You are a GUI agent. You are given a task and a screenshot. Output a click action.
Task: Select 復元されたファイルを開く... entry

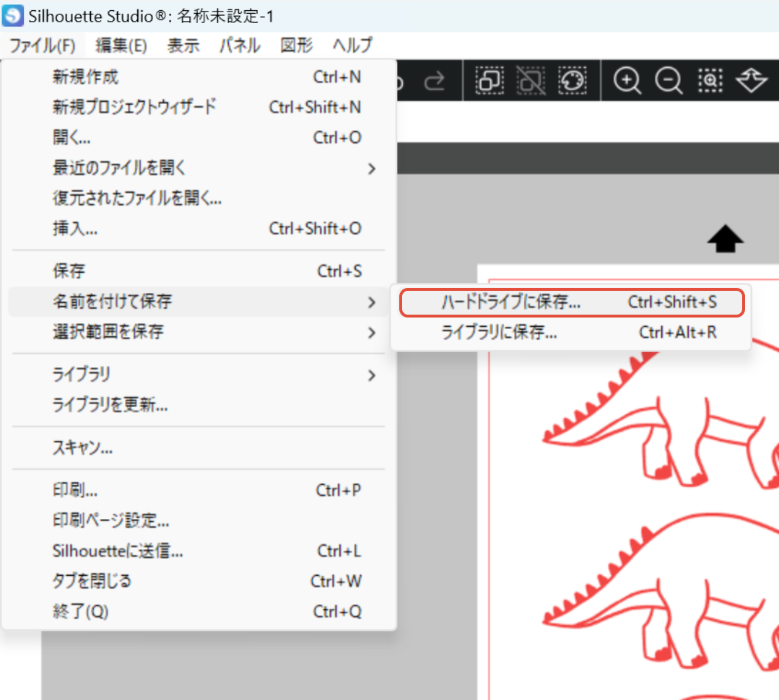click(x=199, y=198)
